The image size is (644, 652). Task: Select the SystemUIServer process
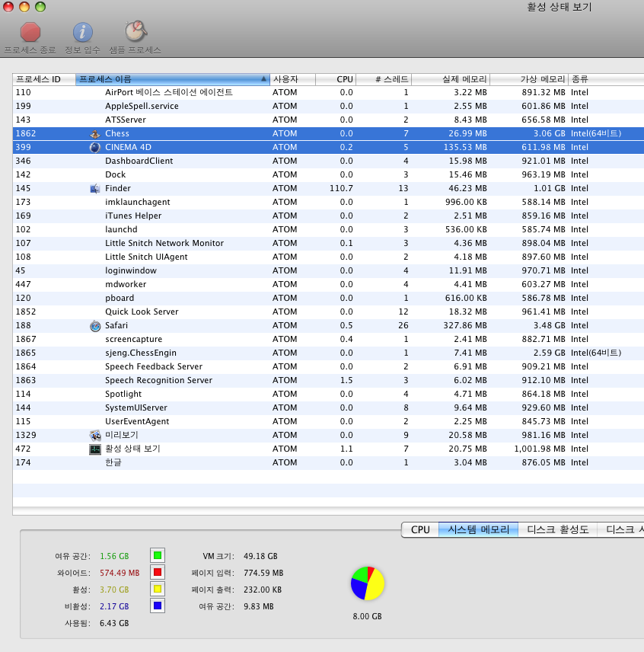tap(328, 408)
